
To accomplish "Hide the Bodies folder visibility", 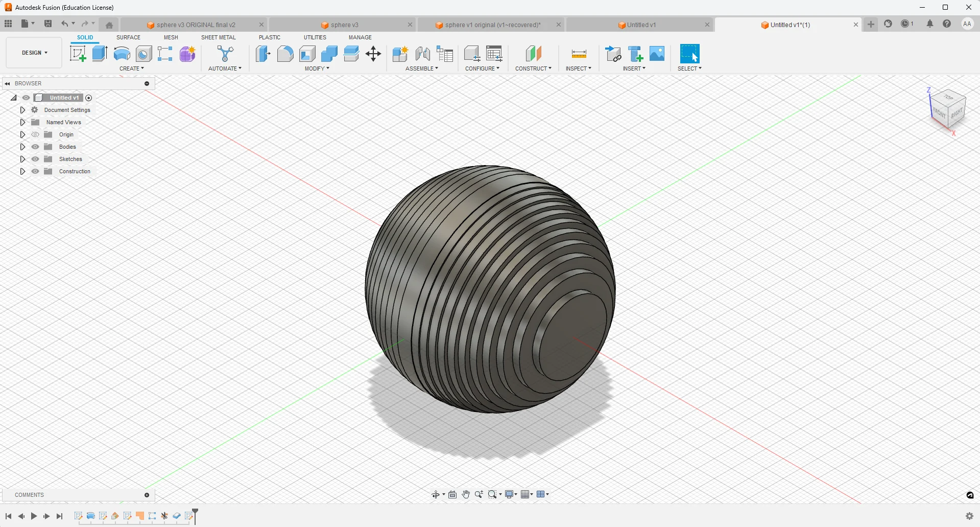I will point(35,147).
